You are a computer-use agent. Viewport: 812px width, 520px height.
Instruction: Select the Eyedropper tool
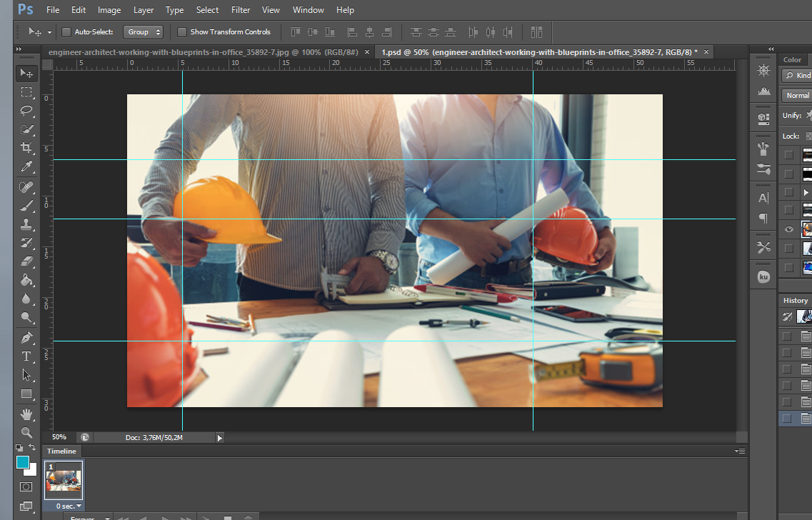tap(26, 166)
